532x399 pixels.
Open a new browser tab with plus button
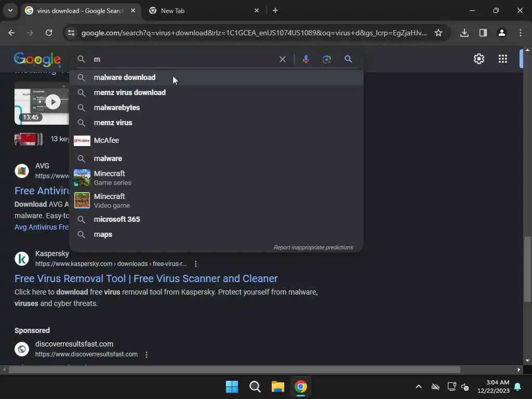[275, 10]
